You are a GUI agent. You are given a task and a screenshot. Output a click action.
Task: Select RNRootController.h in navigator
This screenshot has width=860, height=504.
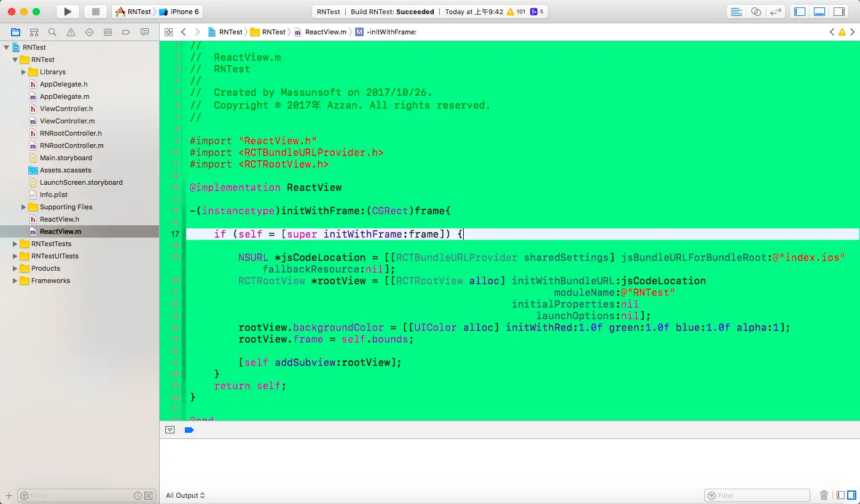click(71, 133)
